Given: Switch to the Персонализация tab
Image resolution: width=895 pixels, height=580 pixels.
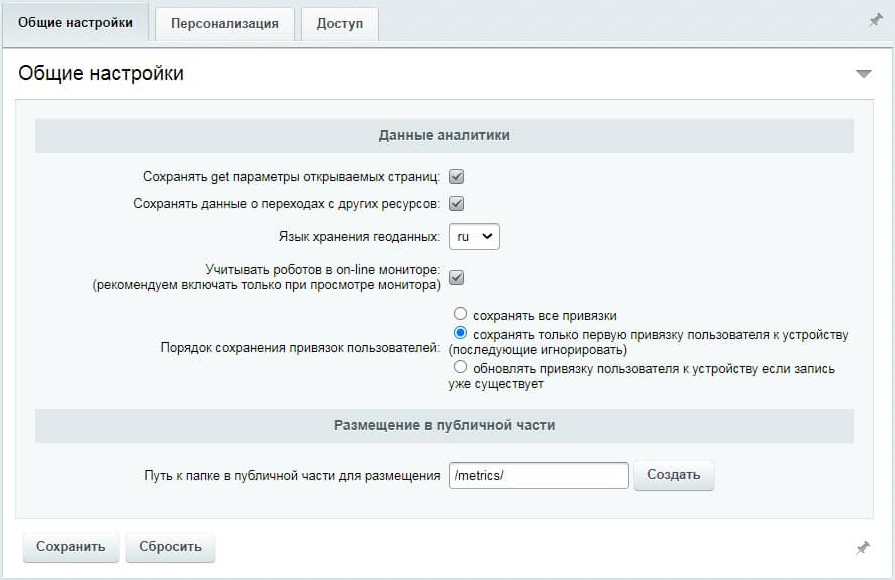Looking at the screenshot, I should pos(225,24).
